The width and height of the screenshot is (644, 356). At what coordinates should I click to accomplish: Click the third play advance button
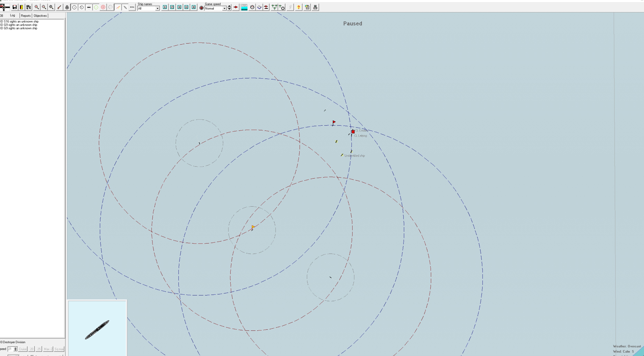(179, 7)
